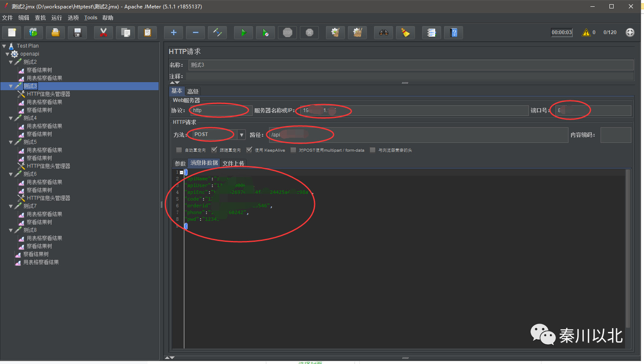Open the Templates toolbar icon

coord(33,32)
